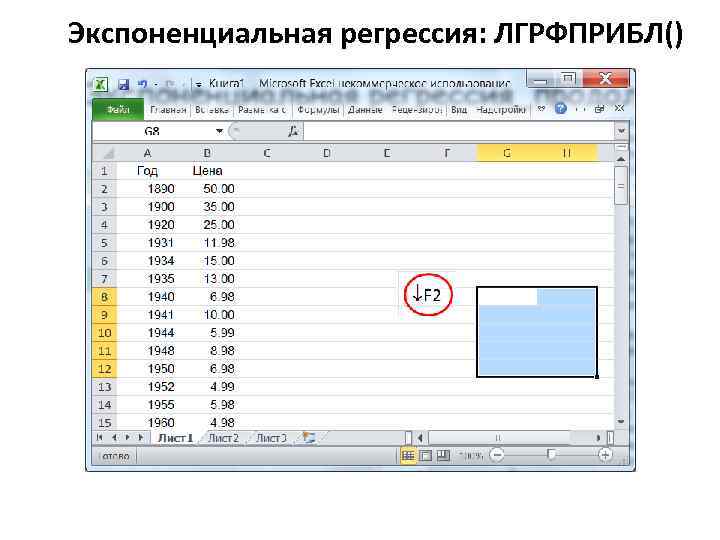Open the Customize Quick Access Toolbar arrow
The width and height of the screenshot is (720, 540).
tap(198, 84)
